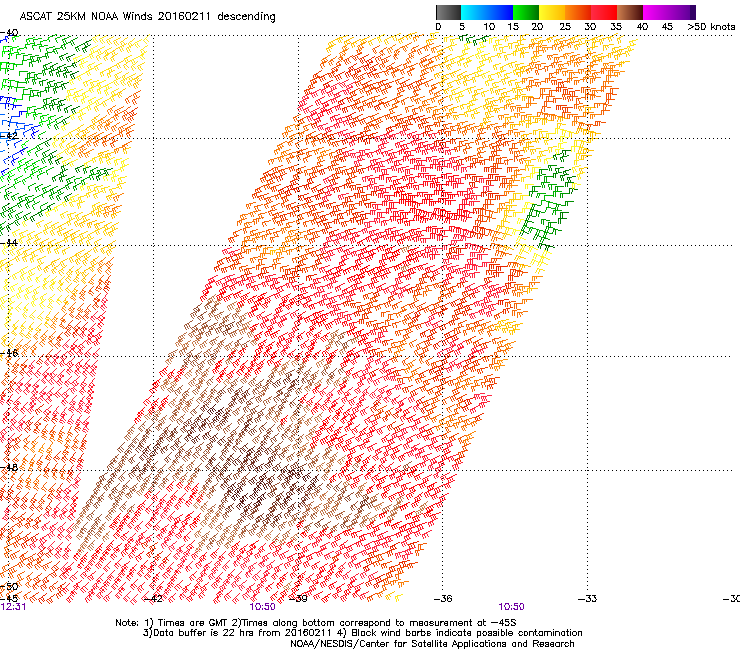This screenshot has height=650, width=740.
Task: Click the '30' label under the color bar
Action: pyautogui.click(x=590, y=27)
